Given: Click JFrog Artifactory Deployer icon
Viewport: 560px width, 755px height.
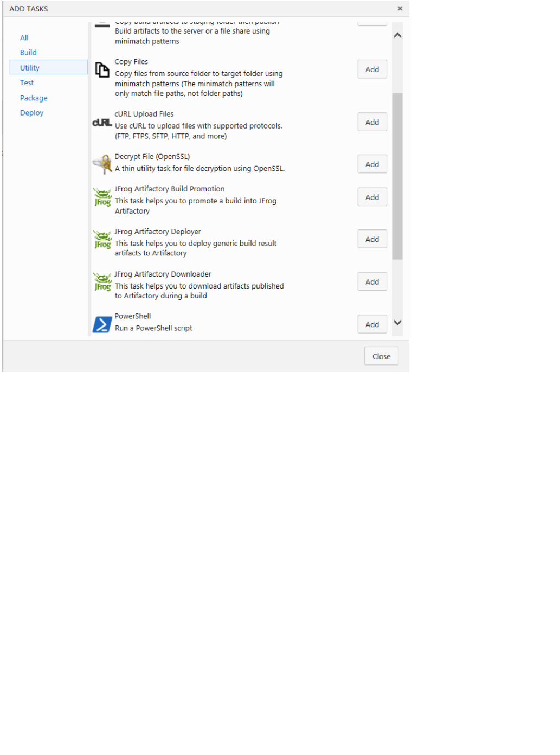Looking at the screenshot, I should tap(102, 239).
